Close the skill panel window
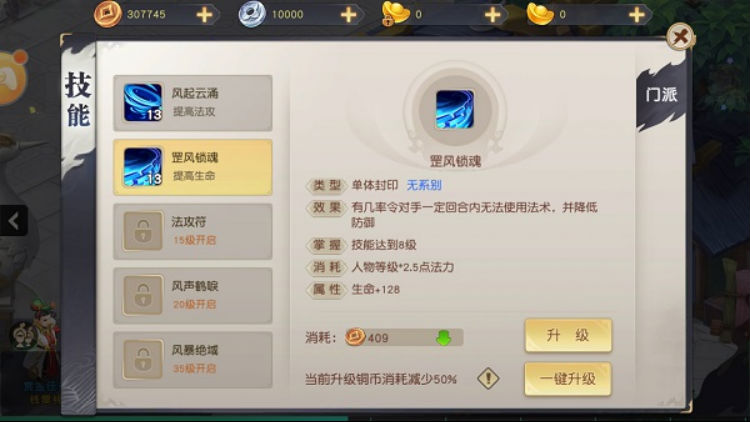 pos(680,37)
